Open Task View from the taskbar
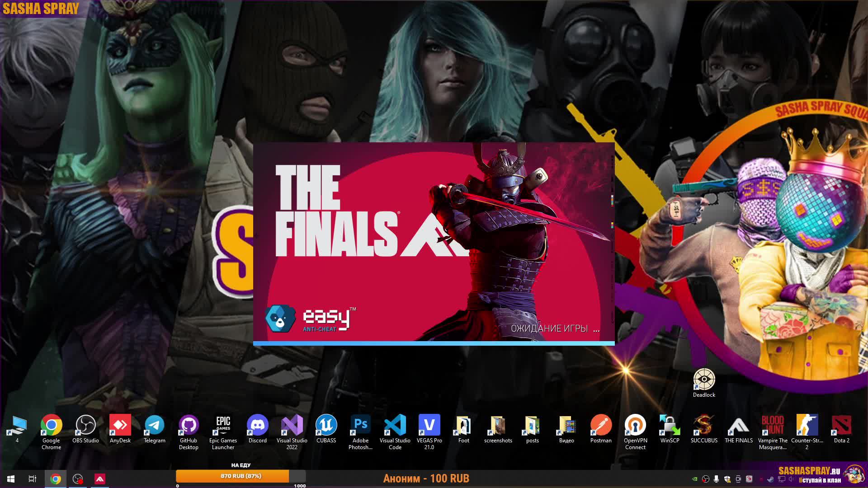The width and height of the screenshot is (868, 488). click(x=32, y=478)
